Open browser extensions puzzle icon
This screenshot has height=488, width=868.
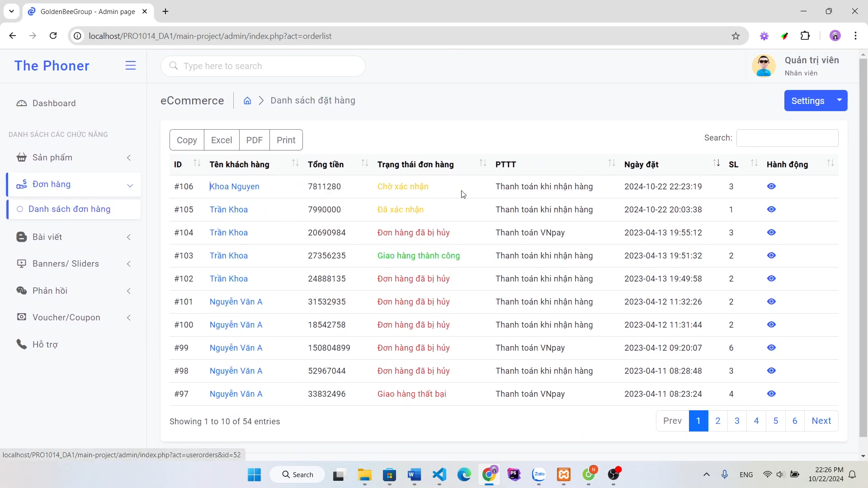click(x=805, y=36)
